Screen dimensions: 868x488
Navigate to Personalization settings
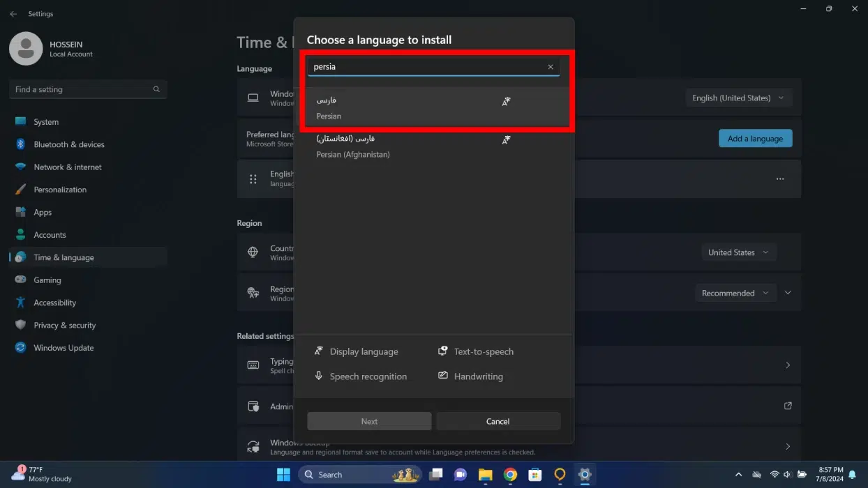coord(60,190)
